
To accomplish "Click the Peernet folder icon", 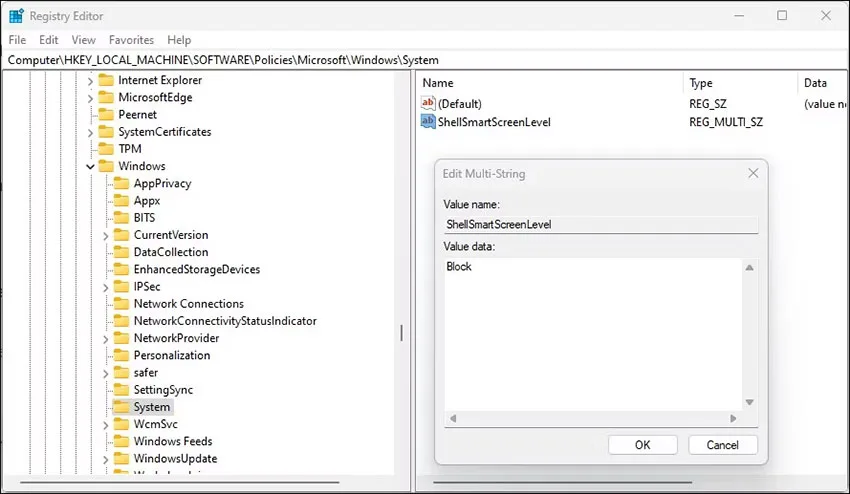I will click(106, 114).
